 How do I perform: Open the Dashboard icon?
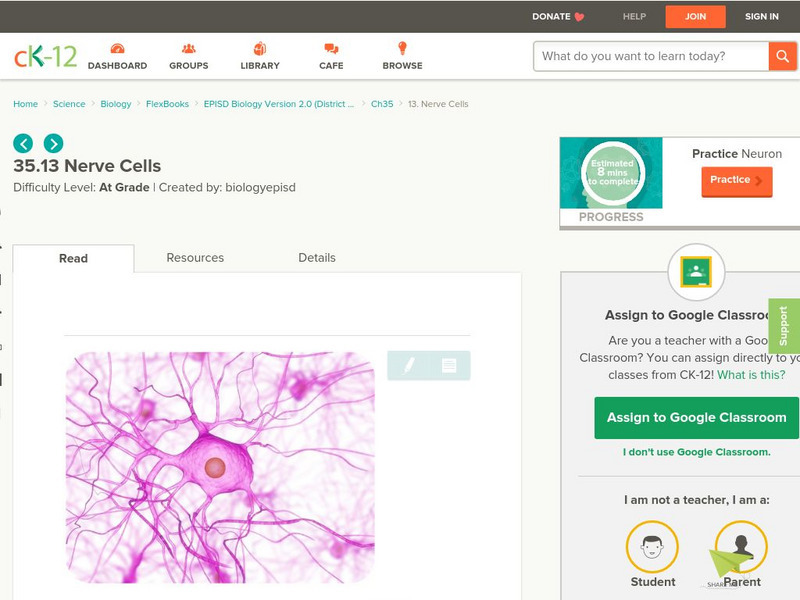[x=120, y=47]
